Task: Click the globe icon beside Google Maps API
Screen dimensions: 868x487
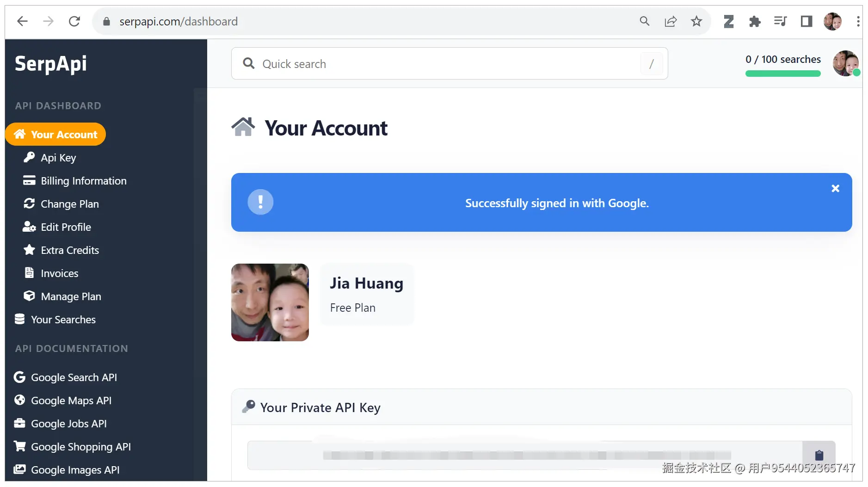Action: pyautogui.click(x=19, y=400)
